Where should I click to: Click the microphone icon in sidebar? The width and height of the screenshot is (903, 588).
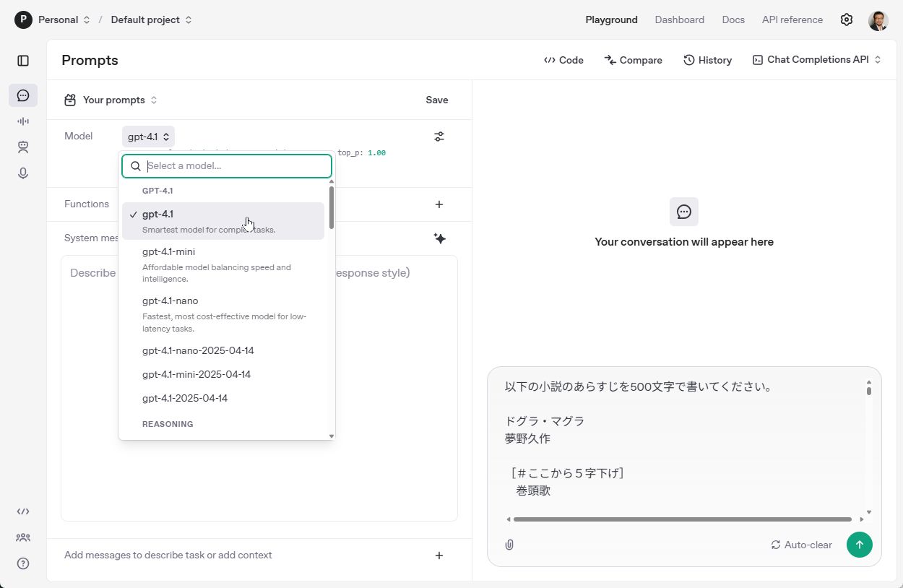pyautogui.click(x=23, y=173)
